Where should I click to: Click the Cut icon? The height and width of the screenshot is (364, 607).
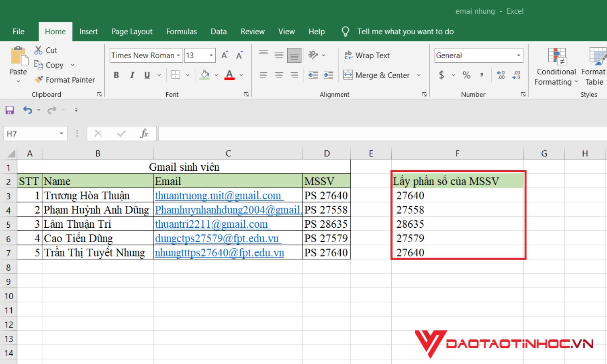tap(39, 50)
